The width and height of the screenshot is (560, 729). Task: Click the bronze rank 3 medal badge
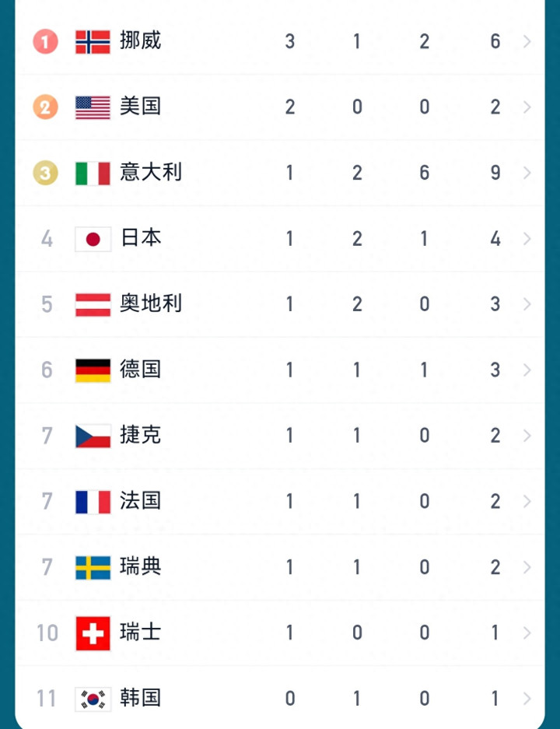coord(45,173)
